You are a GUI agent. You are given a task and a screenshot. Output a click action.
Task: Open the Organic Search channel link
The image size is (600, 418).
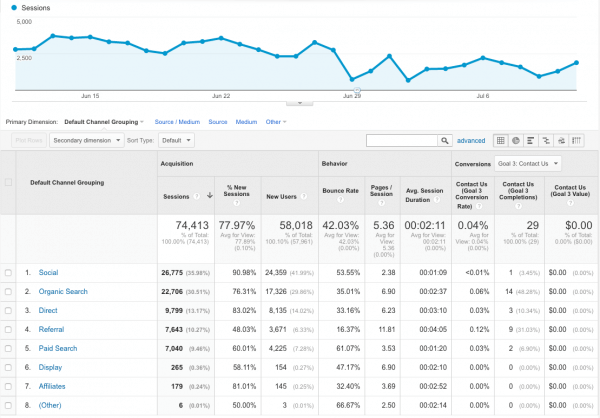click(x=63, y=292)
